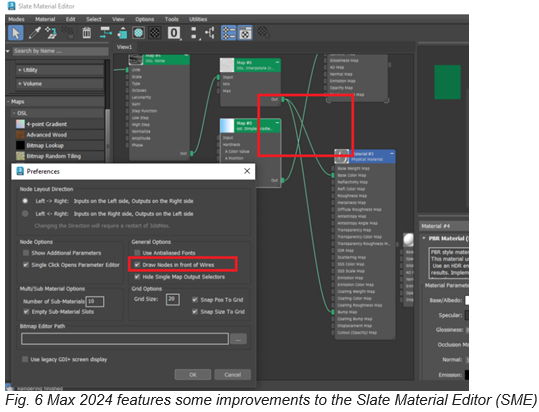The height and width of the screenshot is (412, 539).
Task: Click the Lay Out All nodes icon
Action: [x=194, y=33]
